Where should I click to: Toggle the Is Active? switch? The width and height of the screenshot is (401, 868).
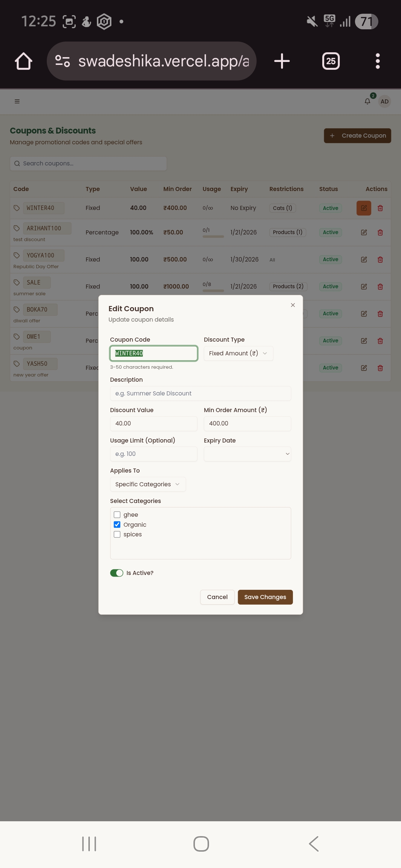[x=117, y=573]
